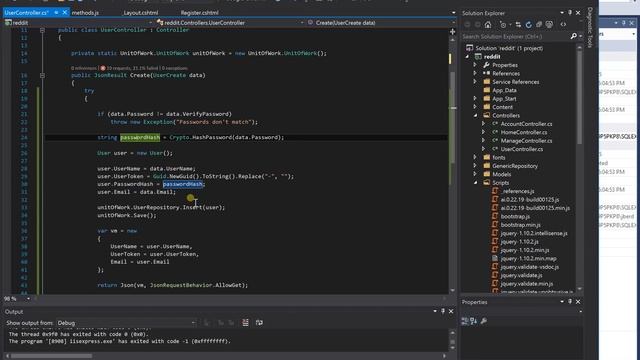Viewport: 640px width, 360px height.
Task: Expand the Models folder
Action: click(475, 174)
